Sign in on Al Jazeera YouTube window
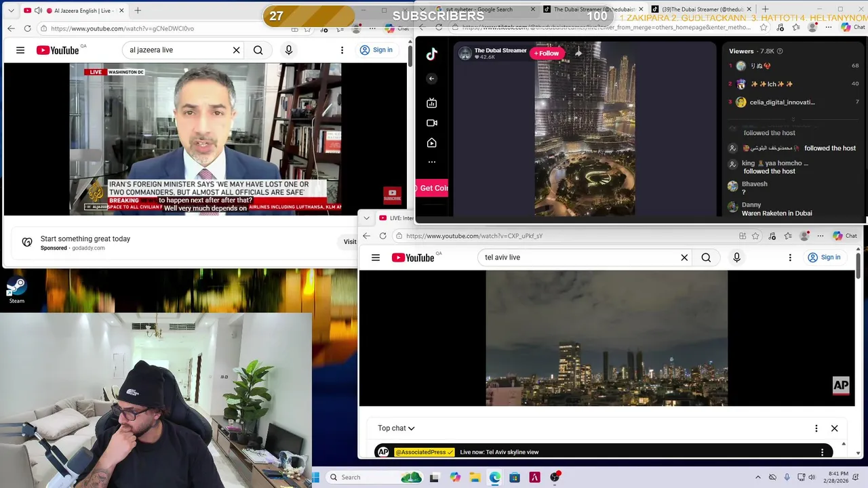This screenshot has width=868, height=488. 376,50
